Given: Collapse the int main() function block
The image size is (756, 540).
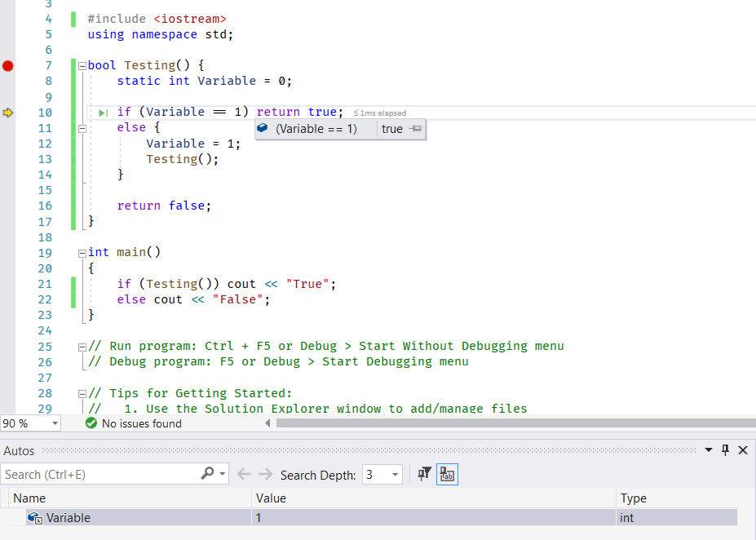Looking at the screenshot, I should 82,253.
